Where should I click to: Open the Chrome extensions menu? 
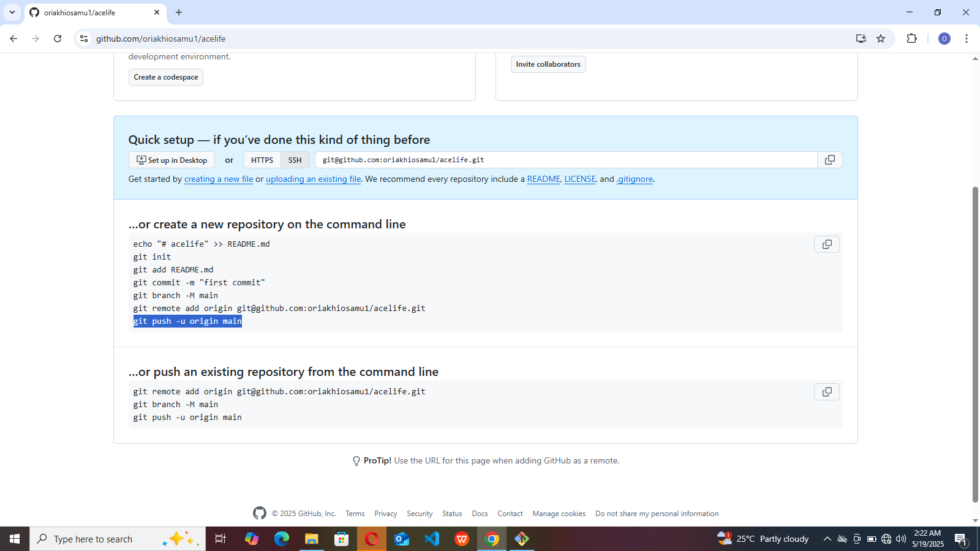pos(911,39)
